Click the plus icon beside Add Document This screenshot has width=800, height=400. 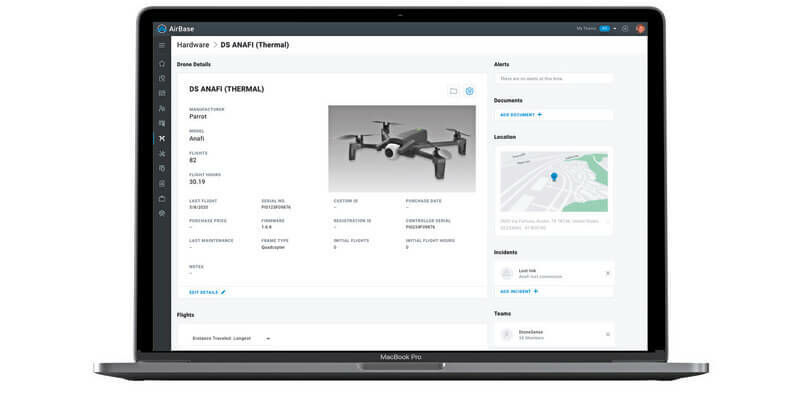[540, 115]
